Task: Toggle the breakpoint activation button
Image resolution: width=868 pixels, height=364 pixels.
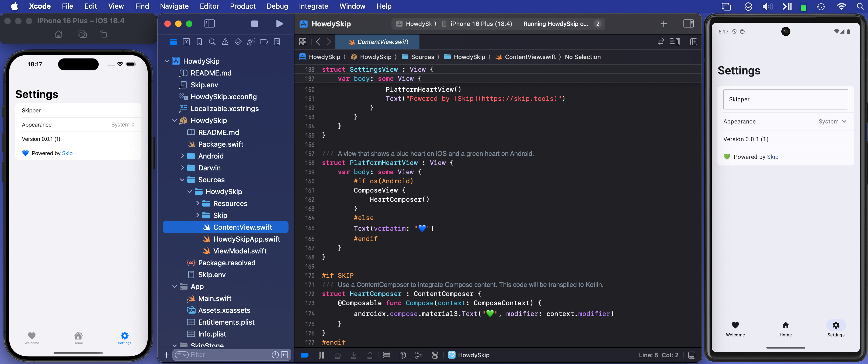Action: (x=304, y=355)
